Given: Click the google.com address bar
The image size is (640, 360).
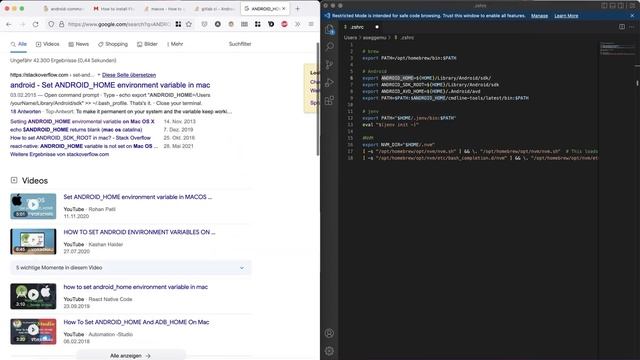Looking at the screenshot, I should [x=119, y=24].
